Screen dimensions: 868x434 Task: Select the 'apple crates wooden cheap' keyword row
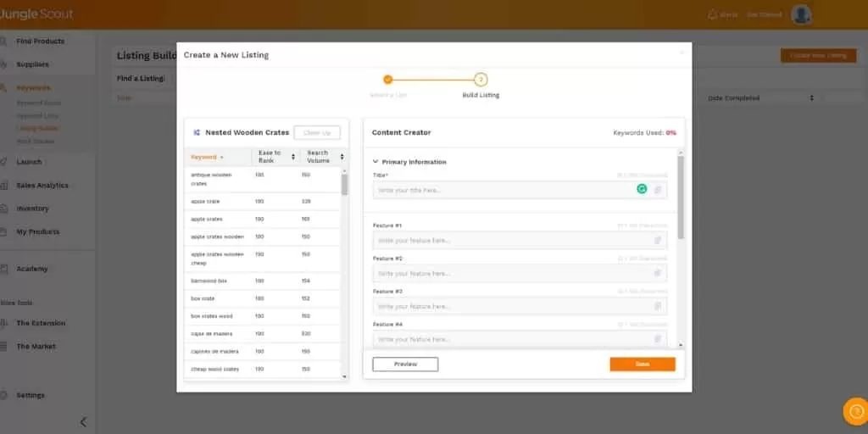tap(263, 259)
